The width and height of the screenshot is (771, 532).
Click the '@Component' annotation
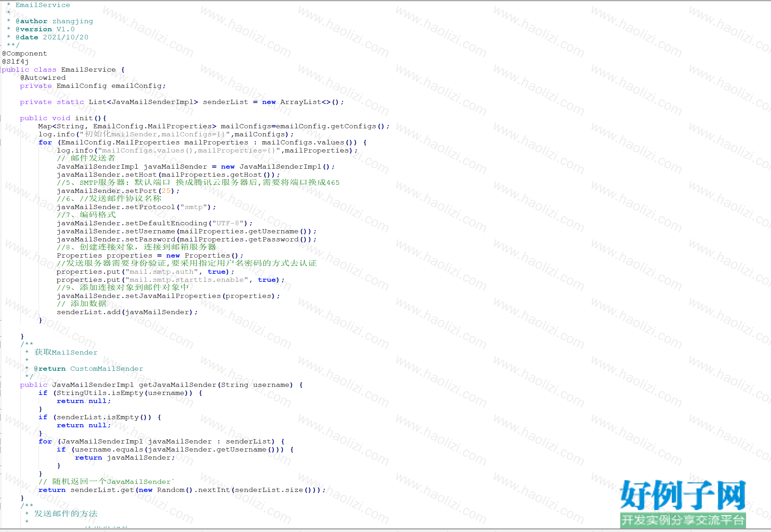click(25, 53)
